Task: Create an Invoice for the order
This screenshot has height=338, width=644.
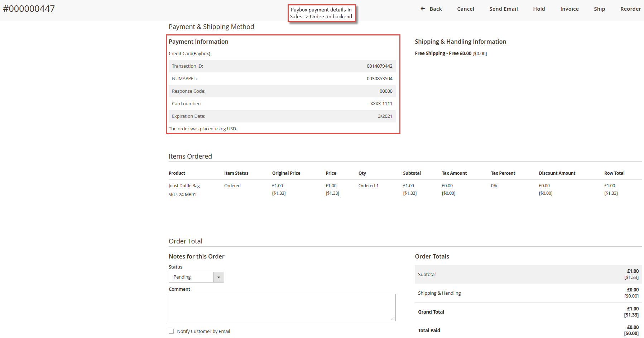Action: point(569,9)
